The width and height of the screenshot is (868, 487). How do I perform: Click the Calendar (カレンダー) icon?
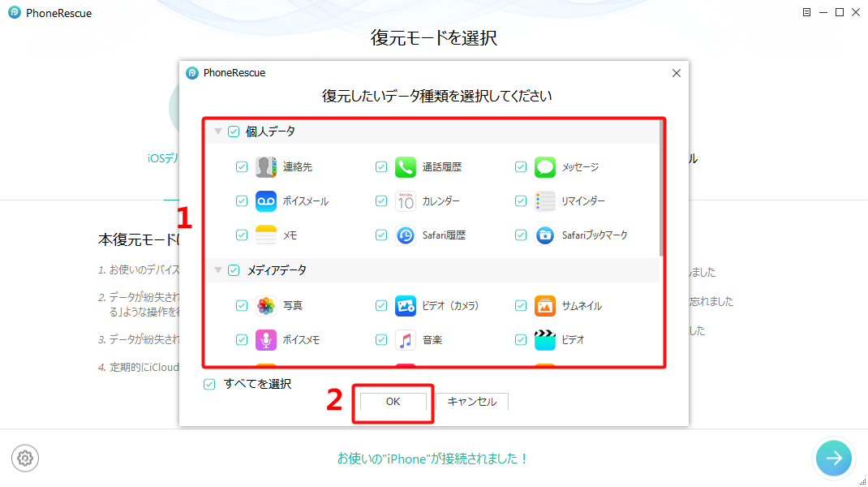coord(406,201)
